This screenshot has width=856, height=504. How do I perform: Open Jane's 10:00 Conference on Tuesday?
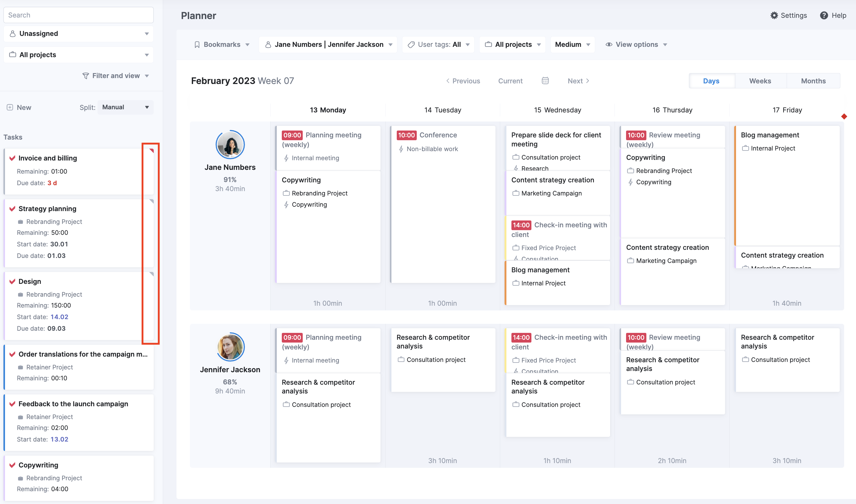click(x=443, y=204)
